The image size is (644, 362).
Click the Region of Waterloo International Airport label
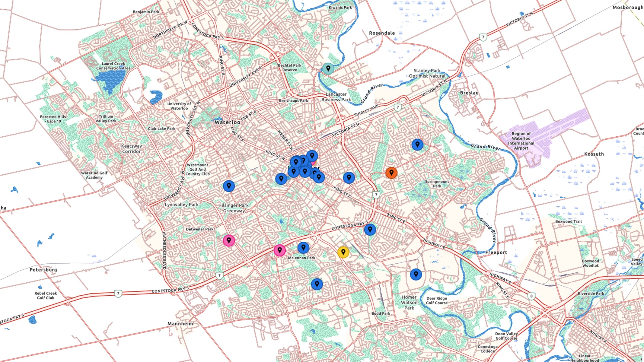521,141
